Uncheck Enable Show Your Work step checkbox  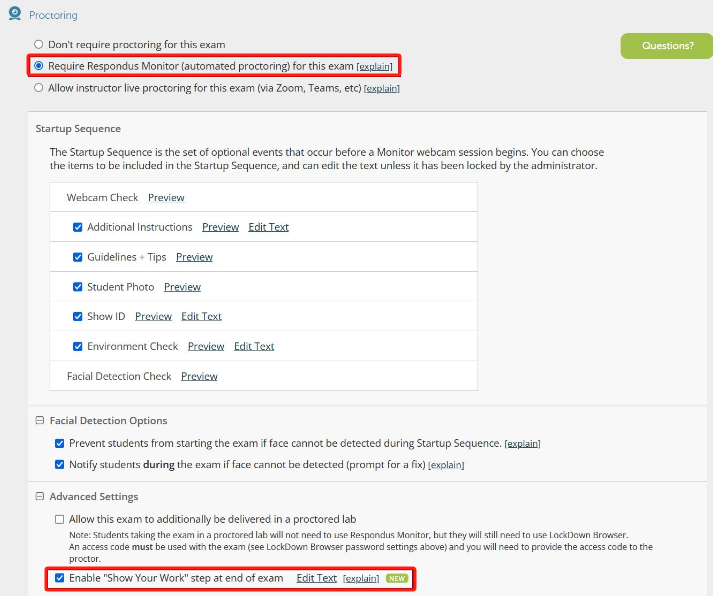[60, 578]
